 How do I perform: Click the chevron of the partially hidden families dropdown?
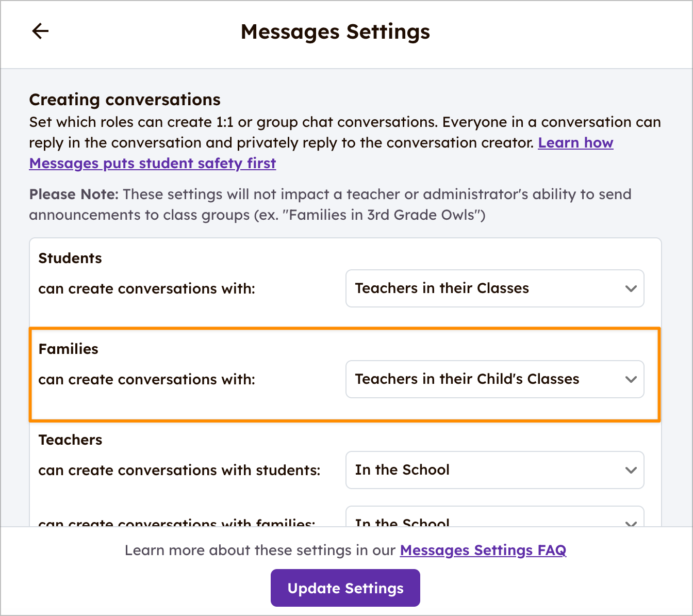click(631, 523)
